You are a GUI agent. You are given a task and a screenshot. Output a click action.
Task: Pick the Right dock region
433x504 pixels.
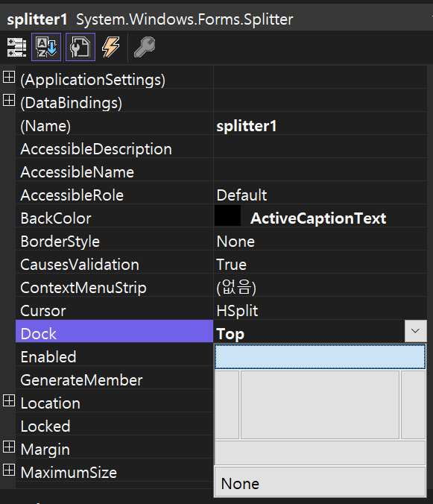tap(413, 405)
